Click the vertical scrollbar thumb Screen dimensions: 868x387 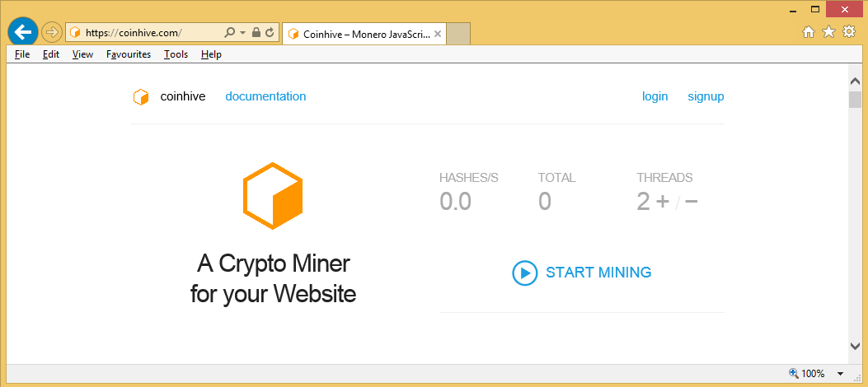[855, 100]
